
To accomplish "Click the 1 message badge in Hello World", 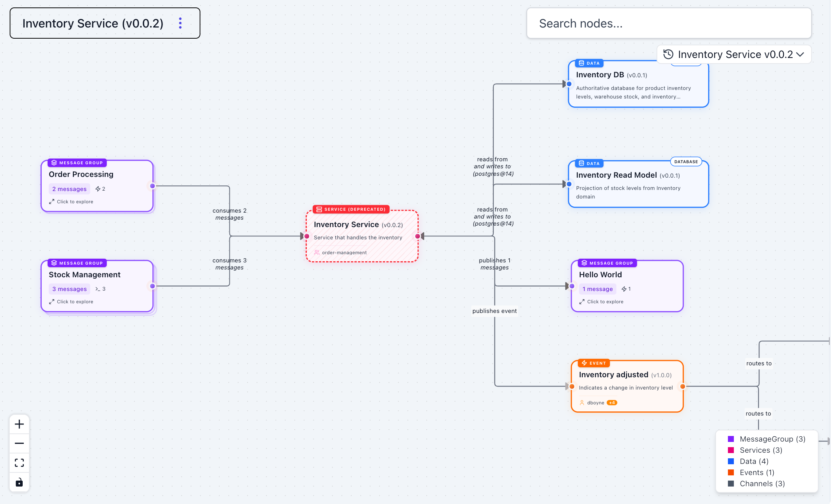I will 597,289.
